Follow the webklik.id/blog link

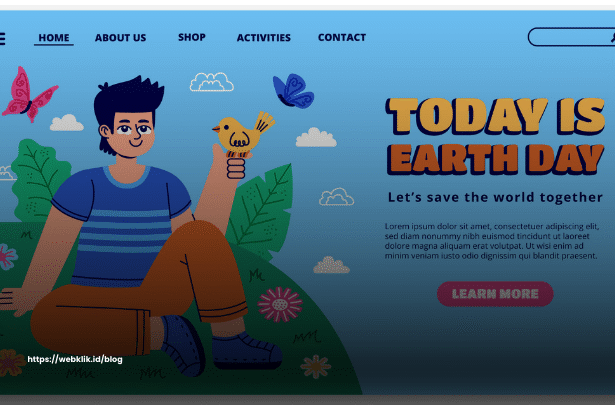(x=75, y=359)
